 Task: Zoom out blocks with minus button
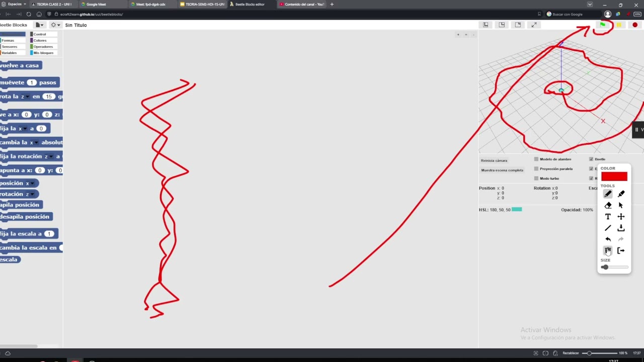point(473,35)
